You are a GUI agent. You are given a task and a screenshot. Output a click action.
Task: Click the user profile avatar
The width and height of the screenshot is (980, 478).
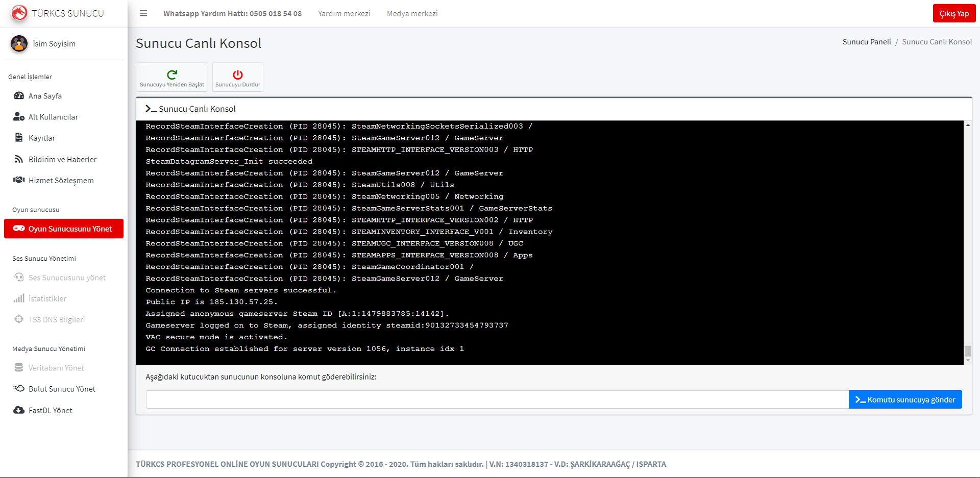pyautogui.click(x=19, y=44)
